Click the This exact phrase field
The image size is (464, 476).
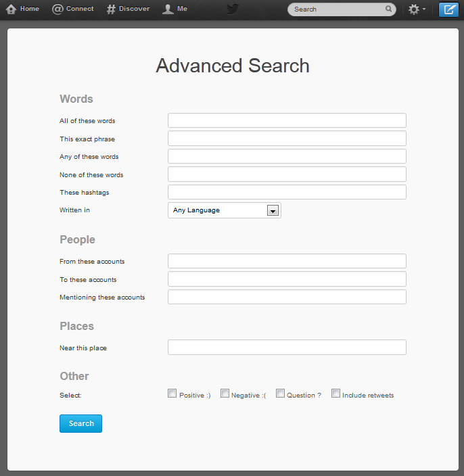point(287,139)
